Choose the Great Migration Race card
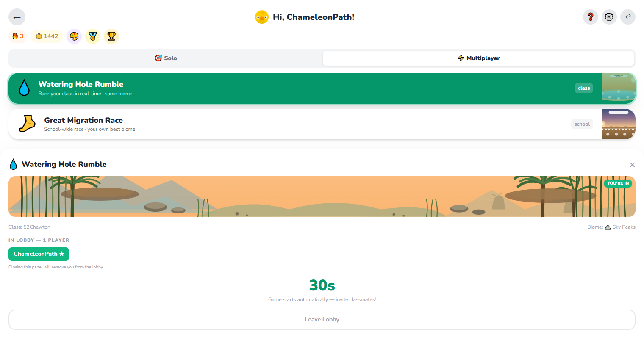 [322, 124]
